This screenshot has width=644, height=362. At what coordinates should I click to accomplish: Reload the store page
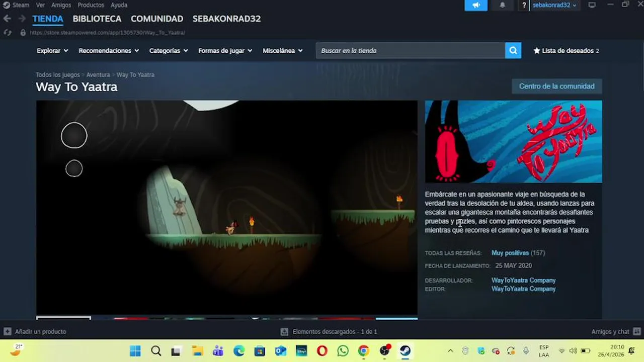tap(7, 32)
